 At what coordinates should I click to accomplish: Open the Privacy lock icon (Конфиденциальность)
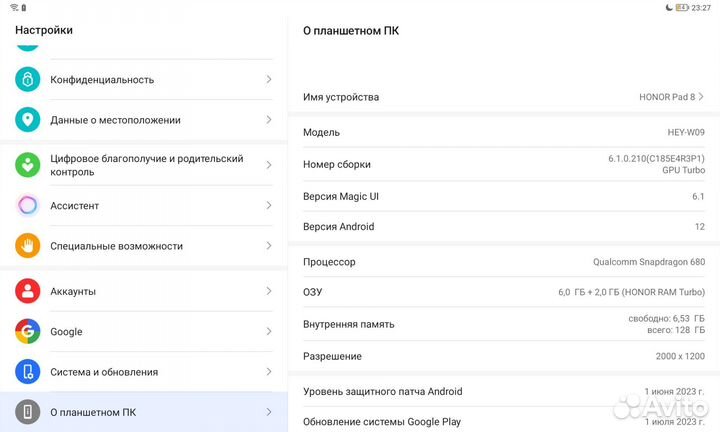(28, 79)
